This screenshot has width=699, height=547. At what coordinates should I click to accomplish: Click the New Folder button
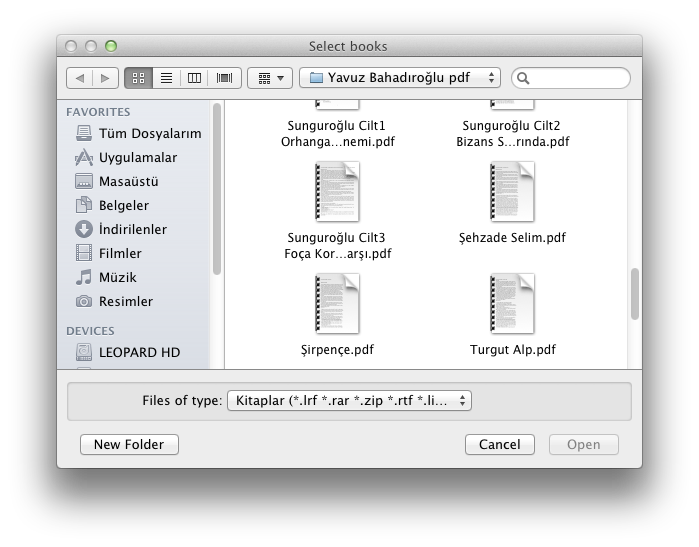point(129,444)
